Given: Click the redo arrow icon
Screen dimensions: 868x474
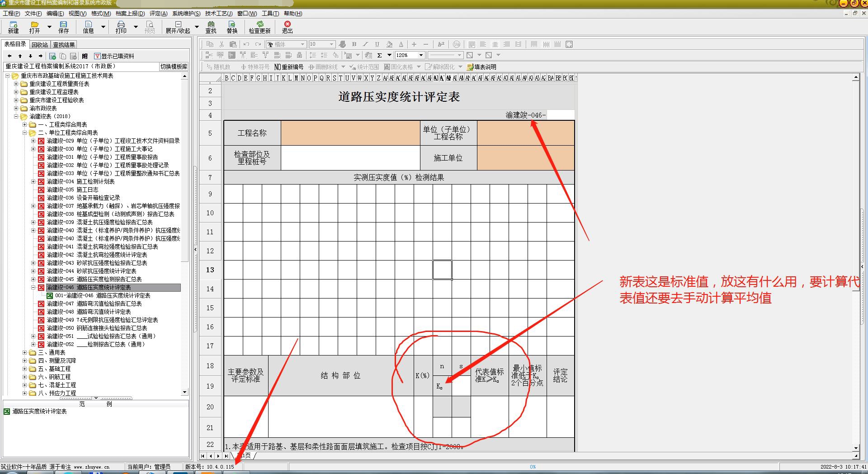Looking at the screenshot, I should (x=258, y=44).
